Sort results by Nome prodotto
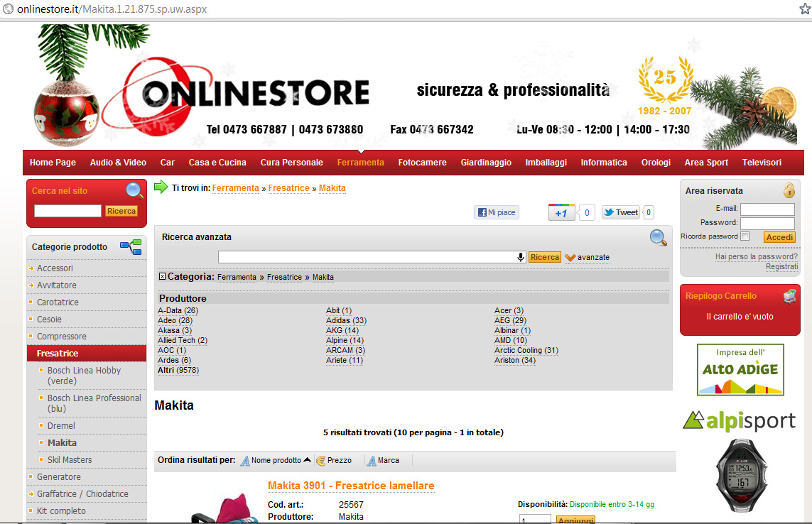This screenshot has height=524, width=812. pyautogui.click(x=276, y=460)
